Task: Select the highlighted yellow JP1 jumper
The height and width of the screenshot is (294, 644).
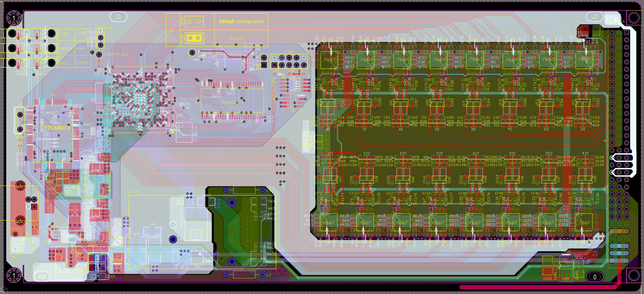Action: (194, 38)
